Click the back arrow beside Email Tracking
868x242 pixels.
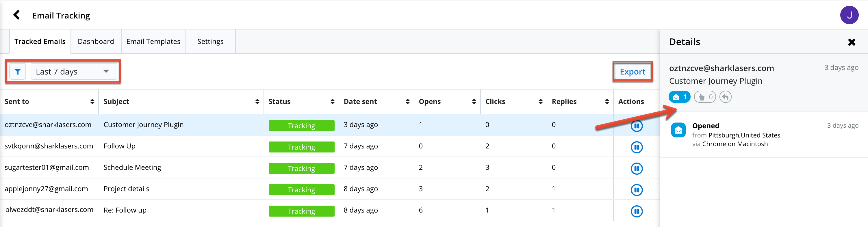click(16, 15)
